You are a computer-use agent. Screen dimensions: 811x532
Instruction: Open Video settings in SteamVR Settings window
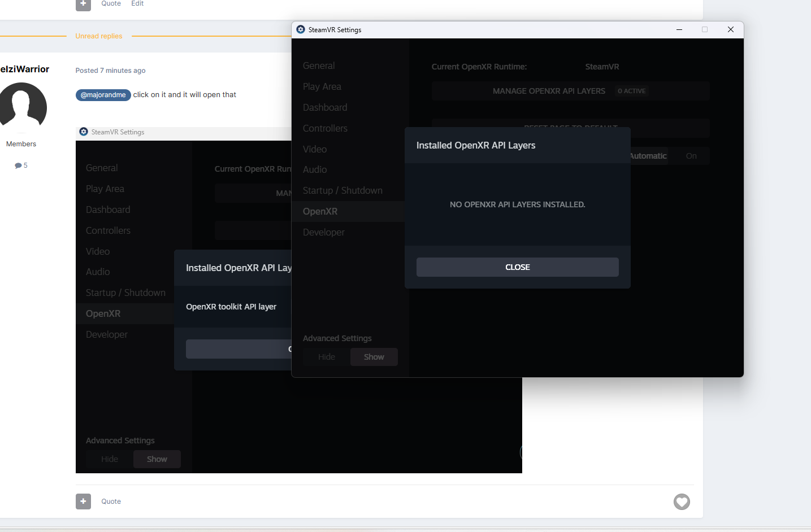click(315, 149)
